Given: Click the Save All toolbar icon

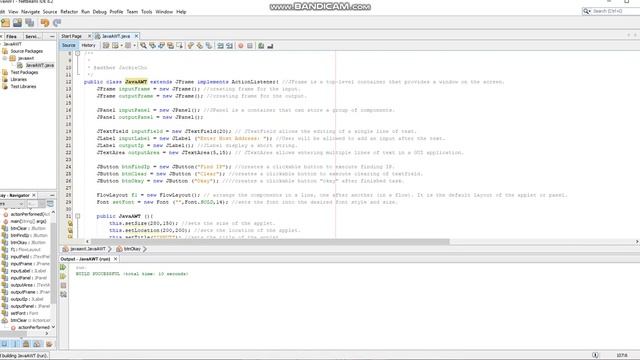Looking at the screenshot, I should tap(29, 23).
